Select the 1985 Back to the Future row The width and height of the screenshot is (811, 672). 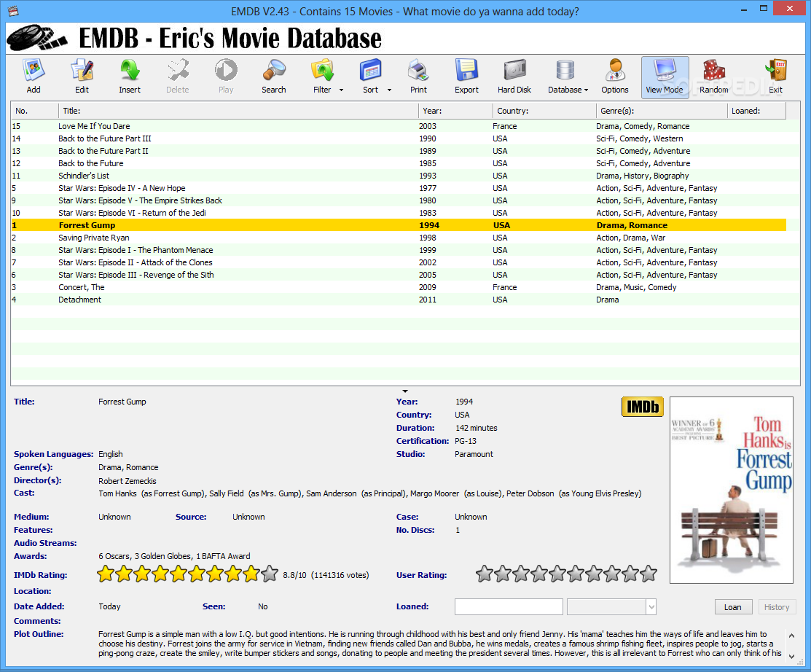[x=399, y=163]
